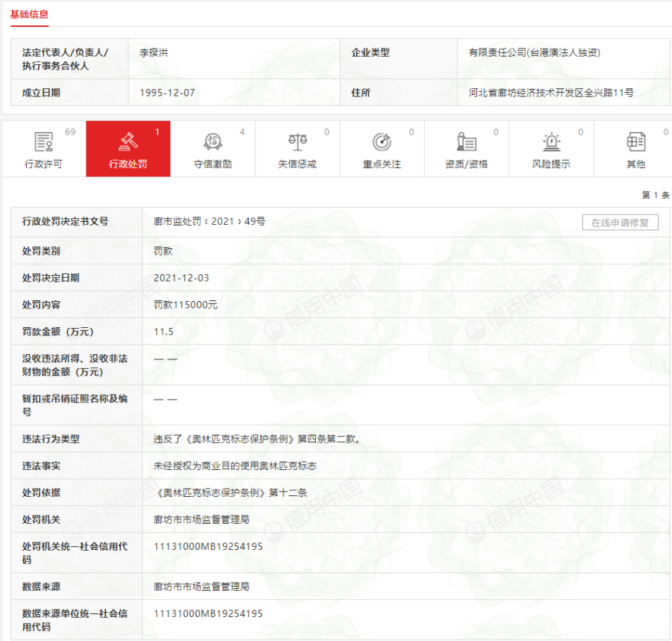Click the 处罚依据 row label

(41, 492)
